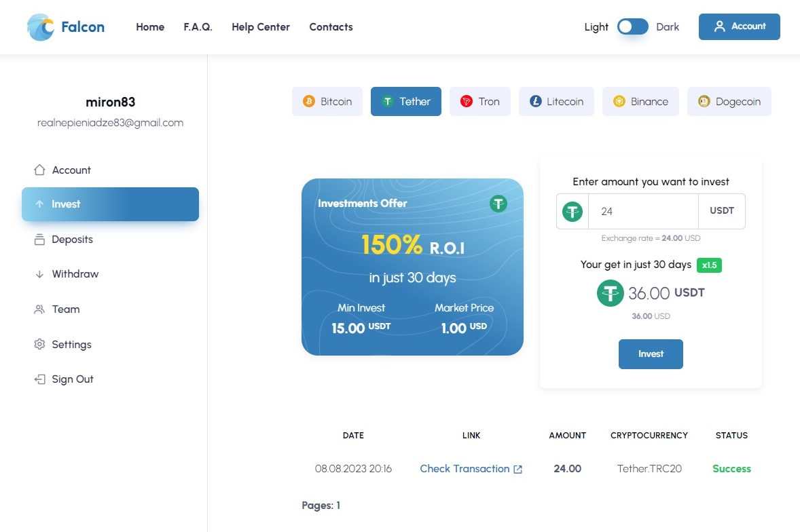Screen dimensions: 800x532
Task: Click the down-arrow Withdraw icon
Action: pos(39,274)
